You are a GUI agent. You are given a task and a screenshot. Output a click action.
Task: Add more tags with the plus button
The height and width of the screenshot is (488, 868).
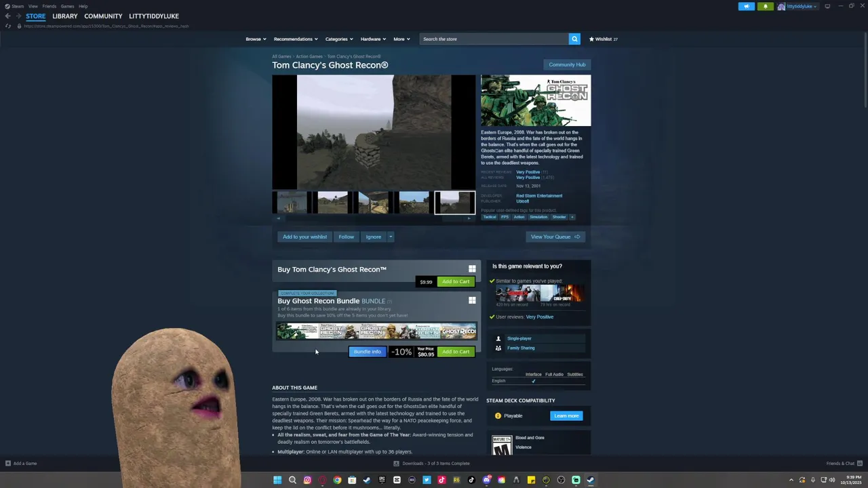(572, 217)
